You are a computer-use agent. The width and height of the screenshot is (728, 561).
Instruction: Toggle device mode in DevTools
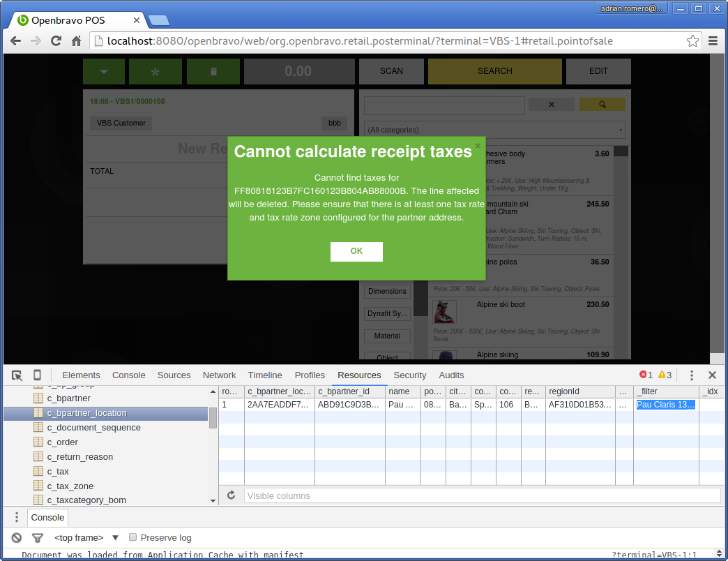[37, 375]
